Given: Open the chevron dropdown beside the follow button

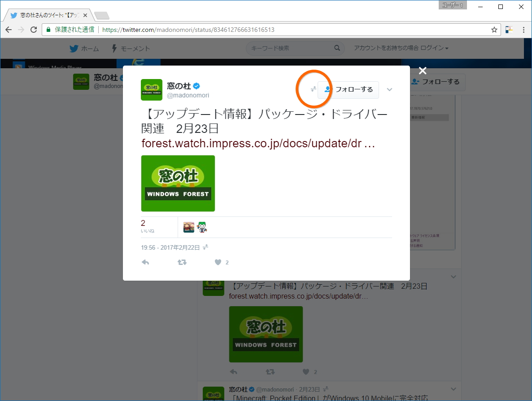Looking at the screenshot, I should pyautogui.click(x=389, y=90).
